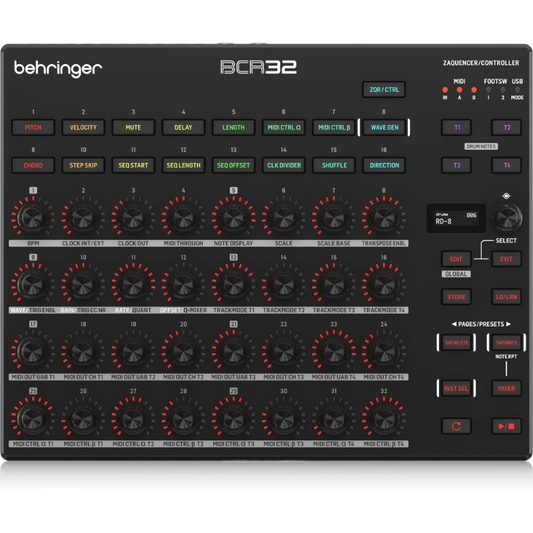Click the EDIT button
Viewport: 533px width, 533px height.
click(456, 259)
